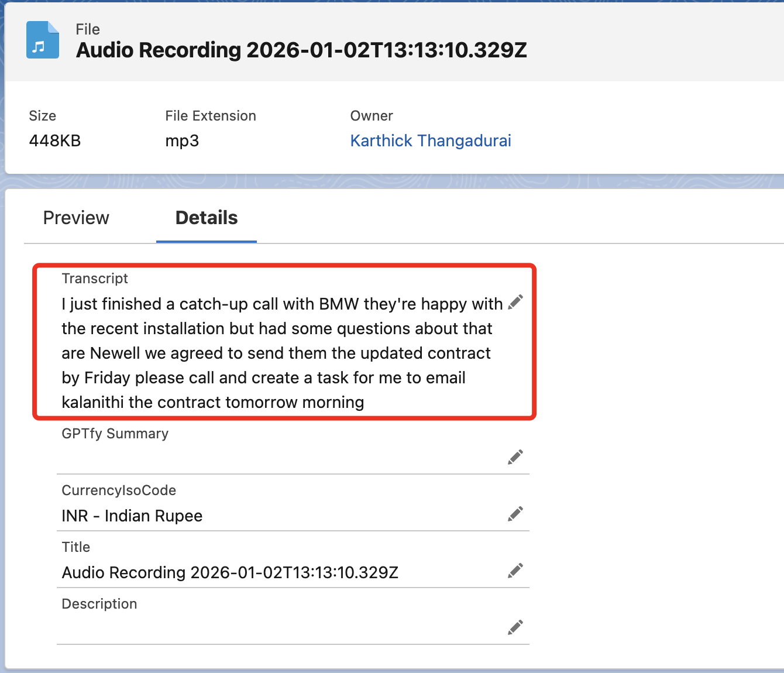Image resolution: width=784 pixels, height=673 pixels.
Task: Click the mp3 file extension value
Action: click(x=182, y=140)
